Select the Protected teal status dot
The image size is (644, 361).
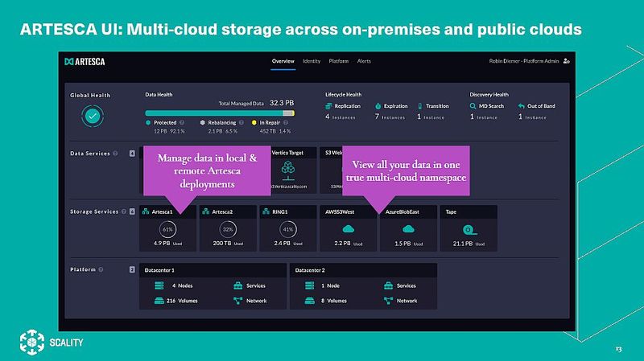coord(148,122)
